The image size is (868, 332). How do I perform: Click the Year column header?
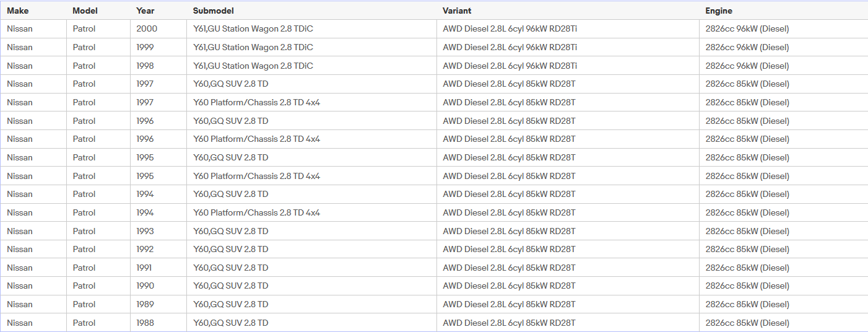158,11
